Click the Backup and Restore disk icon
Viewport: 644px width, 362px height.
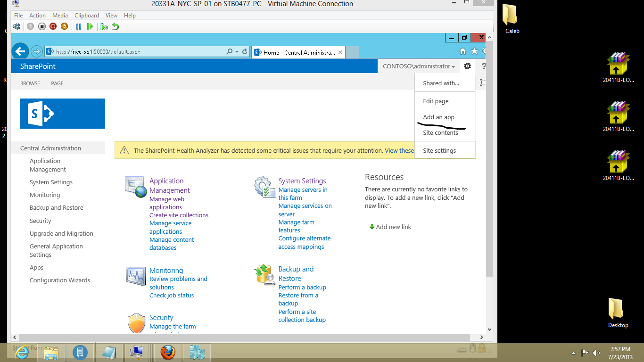pyautogui.click(x=265, y=275)
